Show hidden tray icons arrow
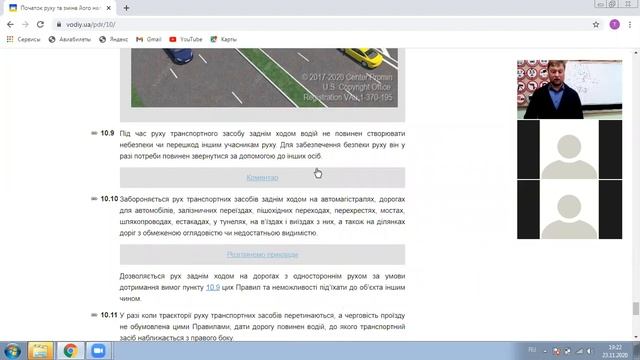 (x=545, y=351)
